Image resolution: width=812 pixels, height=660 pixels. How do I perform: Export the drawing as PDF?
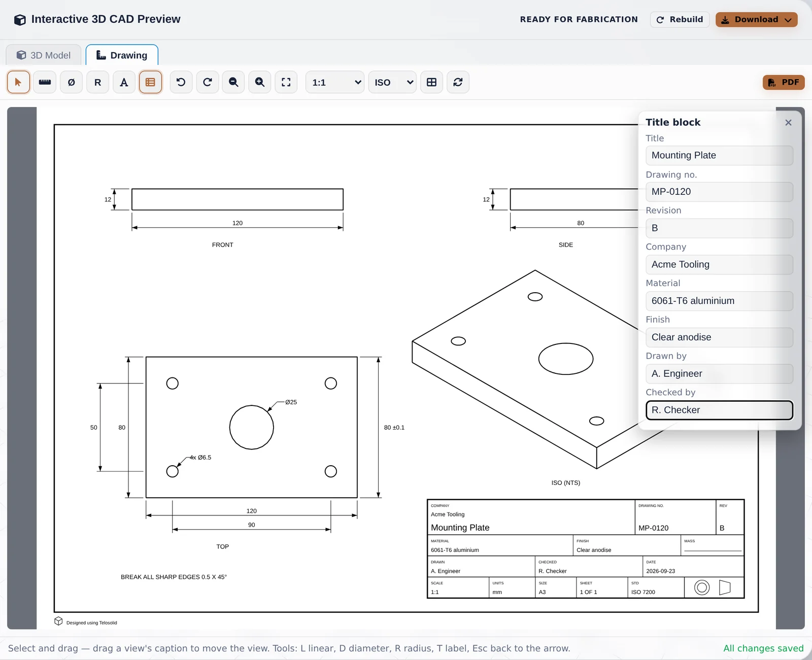(784, 82)
